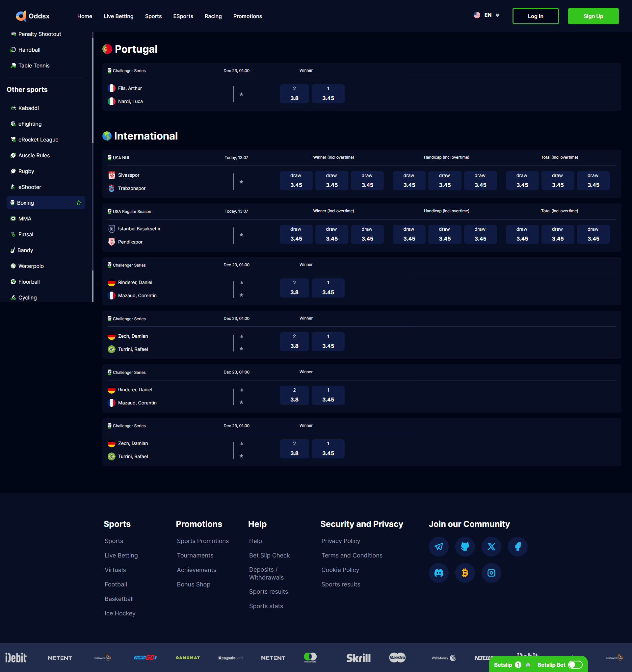This screenshot has height=672, width=632.
Task: Select 3.8 odds for Fils vs Nardi
Action: 294,94
